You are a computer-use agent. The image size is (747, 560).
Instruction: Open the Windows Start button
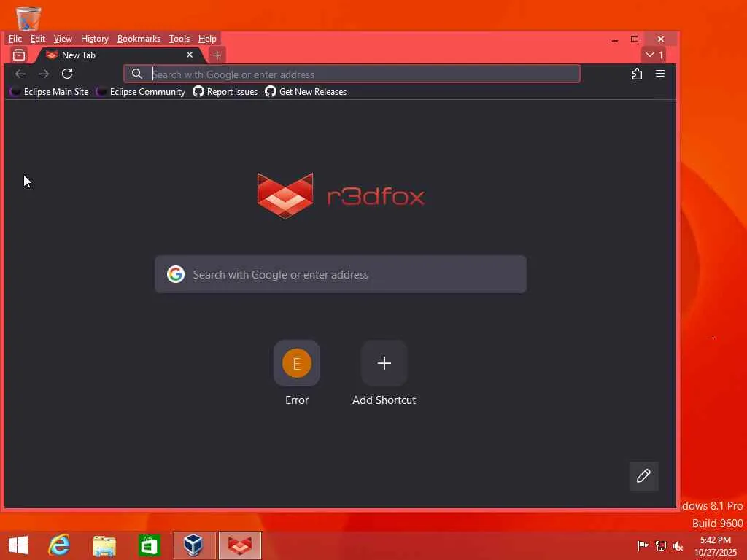[x=18, y=545]
